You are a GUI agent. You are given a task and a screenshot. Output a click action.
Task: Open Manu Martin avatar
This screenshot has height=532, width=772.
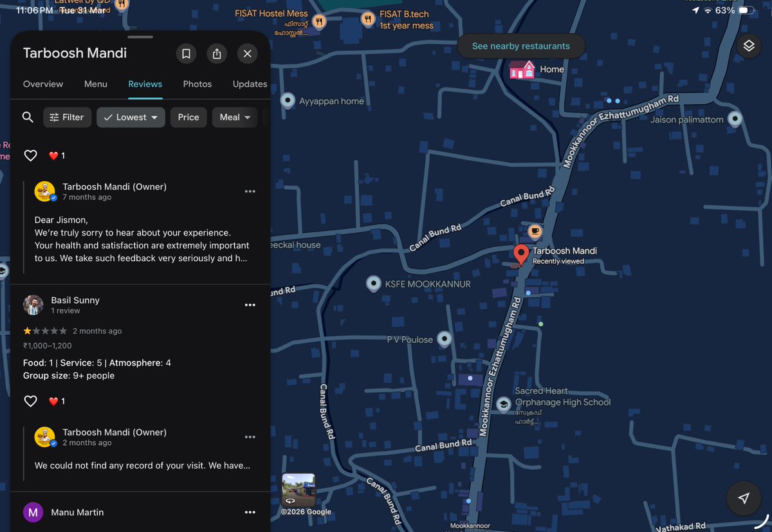pos(33,513)
